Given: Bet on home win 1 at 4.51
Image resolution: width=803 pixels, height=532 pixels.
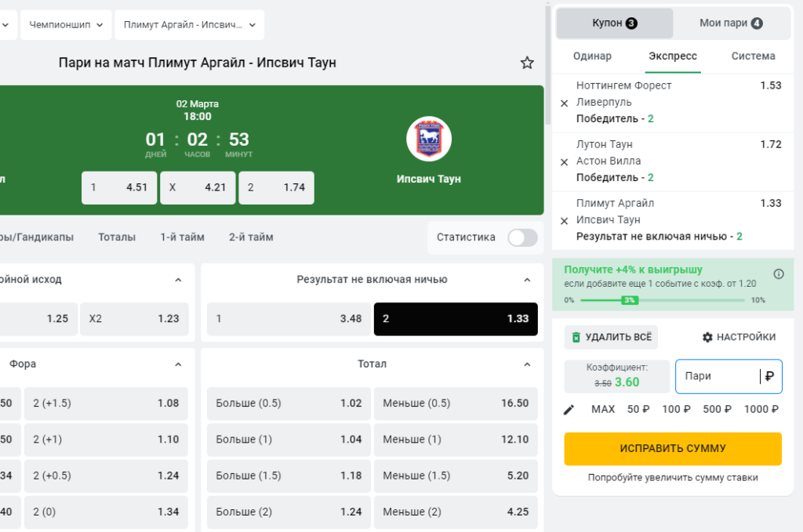Looking at the screenshot, I should tap(119, 188).
